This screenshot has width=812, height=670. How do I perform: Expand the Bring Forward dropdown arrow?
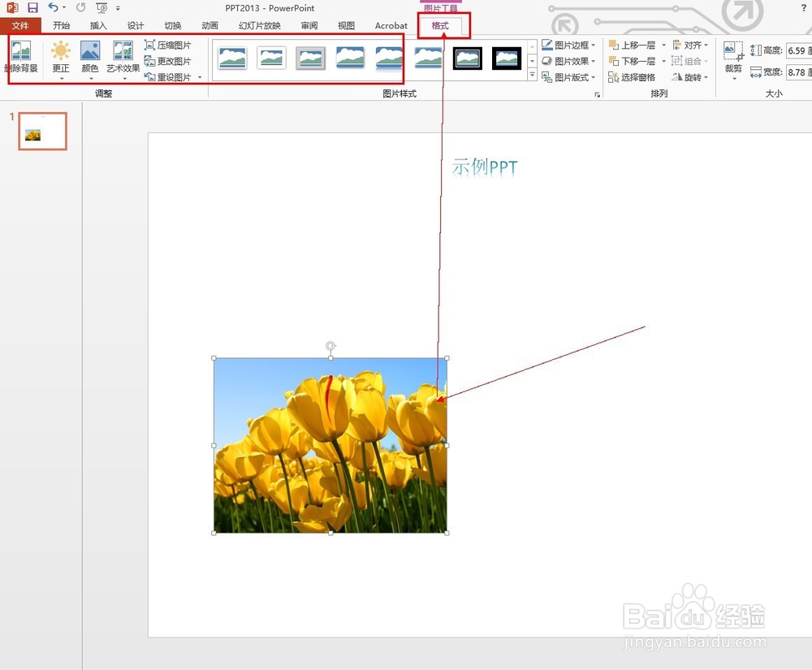(x=664, y=45)
